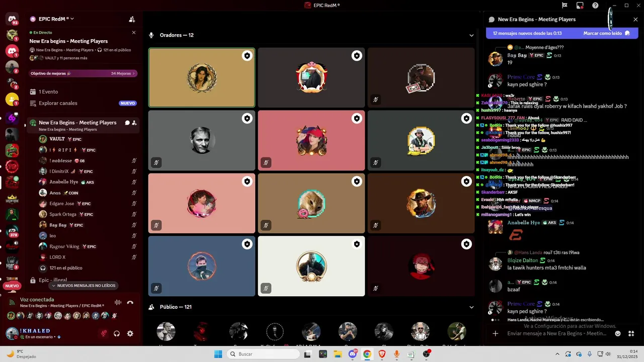Open the Discord inbox flag icon
Viewport: 644px width, 362px height.
[565, 6]
